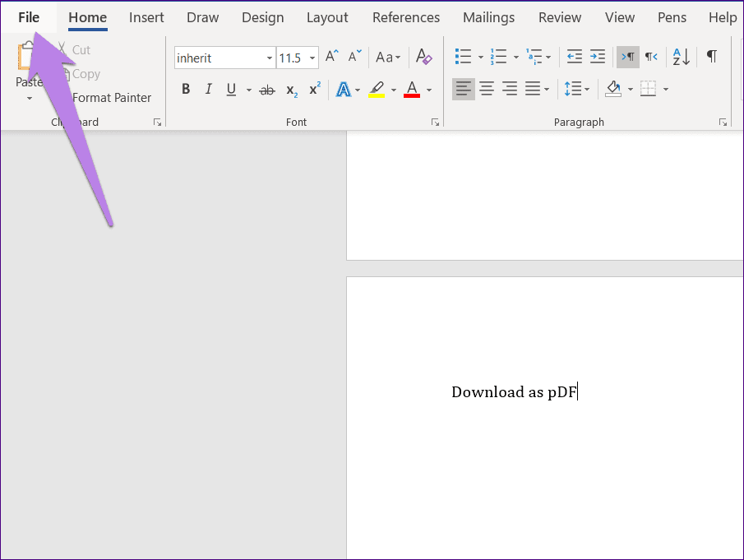Image resolution: width=744 pixels, height=560 pixels.
Task: Select the View tab
Action: click(x=619, y=17)
